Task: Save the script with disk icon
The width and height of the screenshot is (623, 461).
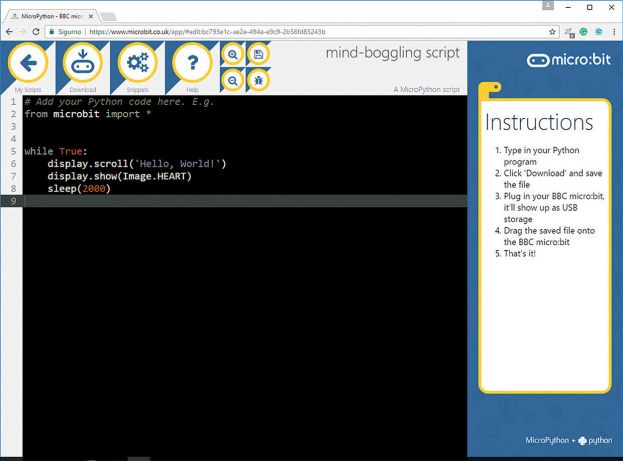Action: coord(258,55)
